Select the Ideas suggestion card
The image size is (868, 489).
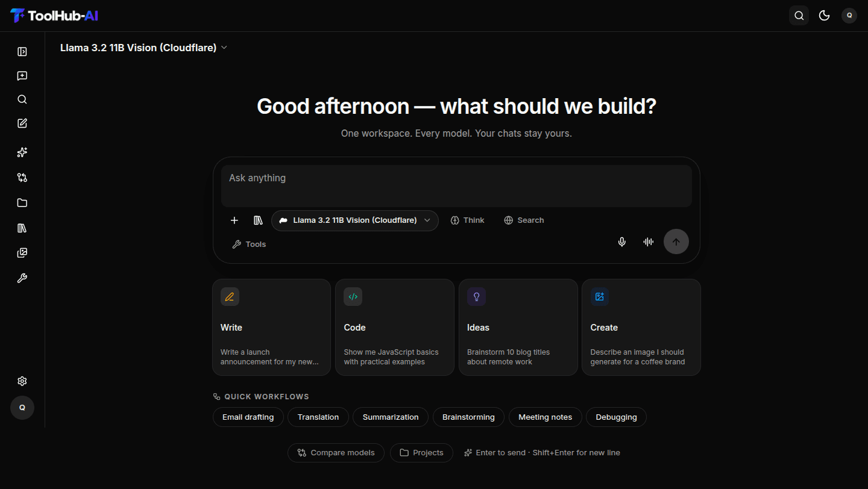(x=518, y=327)
